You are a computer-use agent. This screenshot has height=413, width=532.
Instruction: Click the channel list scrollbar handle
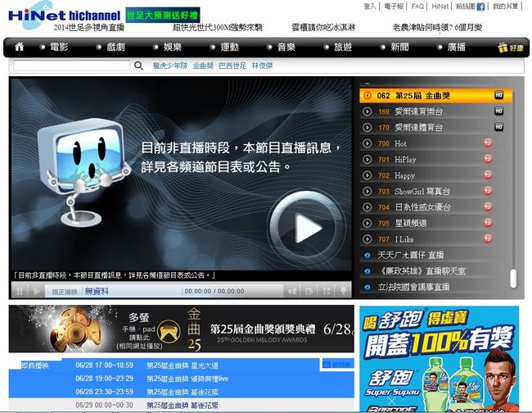(513, 279)
